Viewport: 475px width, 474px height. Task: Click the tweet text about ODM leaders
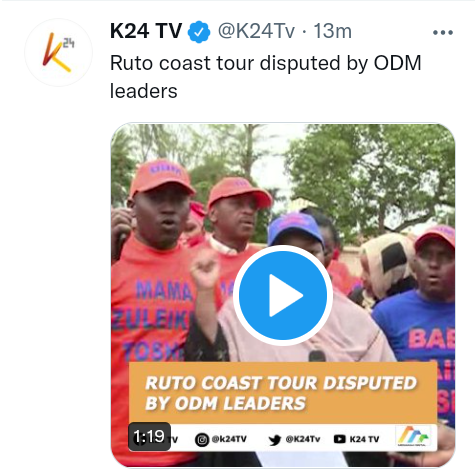tap(266, 77)
